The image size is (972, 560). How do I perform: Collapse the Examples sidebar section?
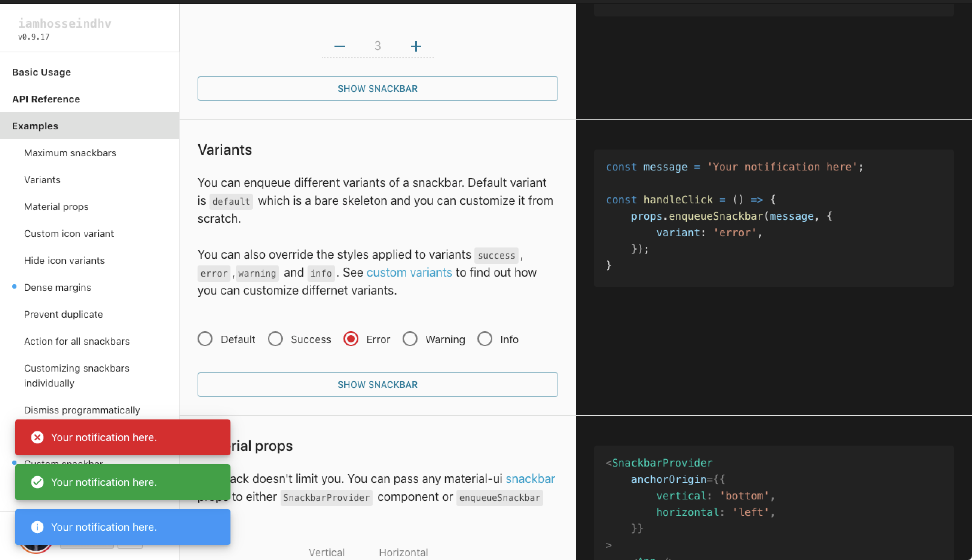[35, 126]
